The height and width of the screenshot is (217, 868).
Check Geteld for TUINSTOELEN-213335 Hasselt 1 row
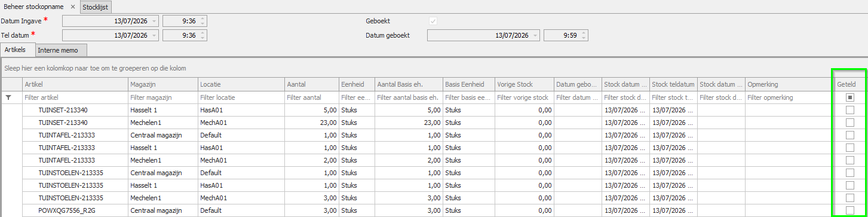pos(849,185)
